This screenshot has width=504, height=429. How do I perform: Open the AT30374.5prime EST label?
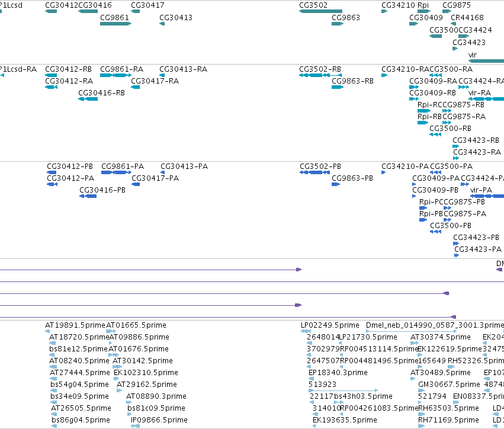[x=441, y=337]
